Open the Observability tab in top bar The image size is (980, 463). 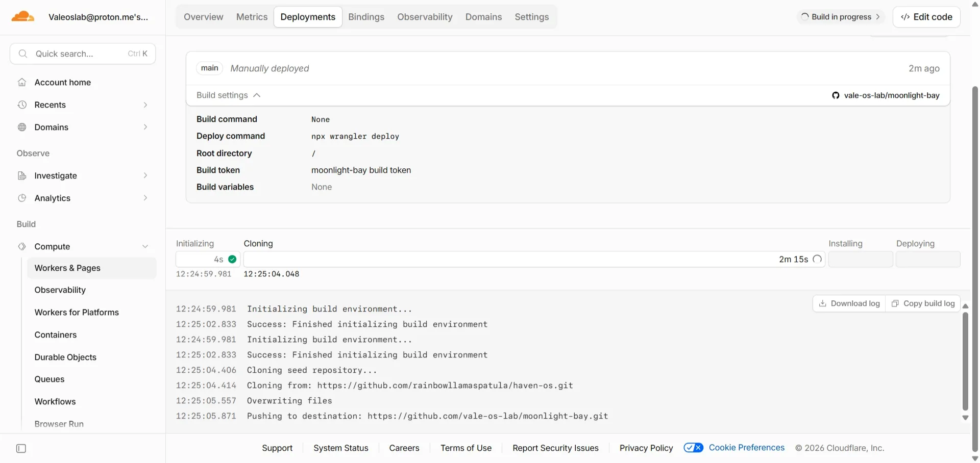[x=425, y=17]
